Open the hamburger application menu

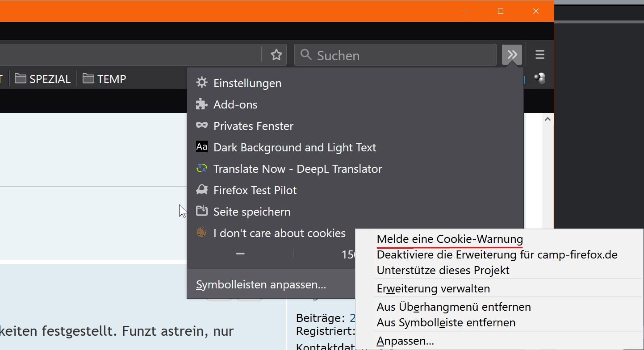pyautogui.click(x=539, y=55)
